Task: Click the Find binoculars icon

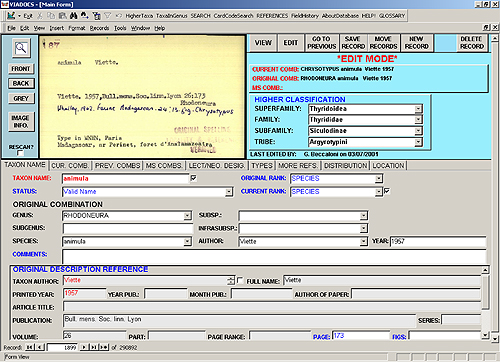Action: tap(74, 16)
